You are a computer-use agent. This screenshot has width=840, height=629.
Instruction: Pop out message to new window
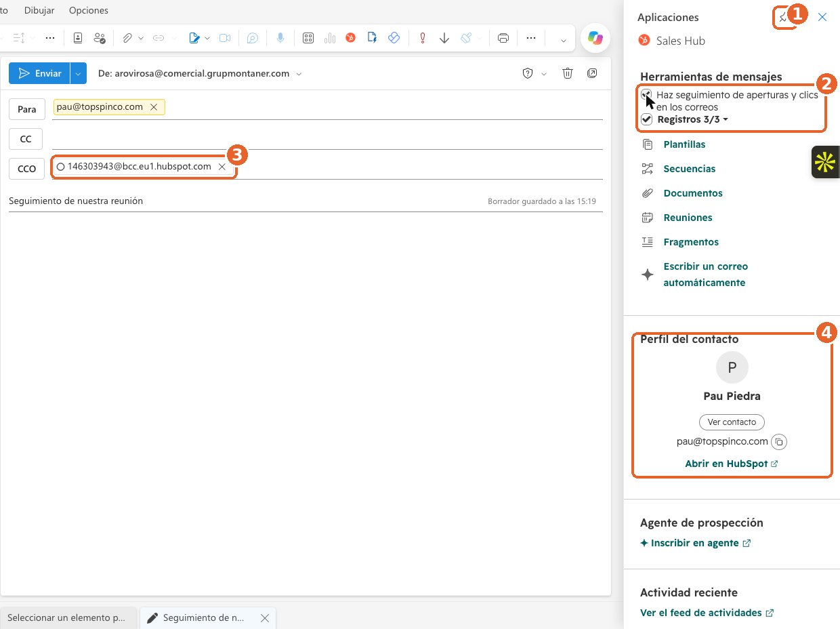pyautogui.click(x=592, y=73)
